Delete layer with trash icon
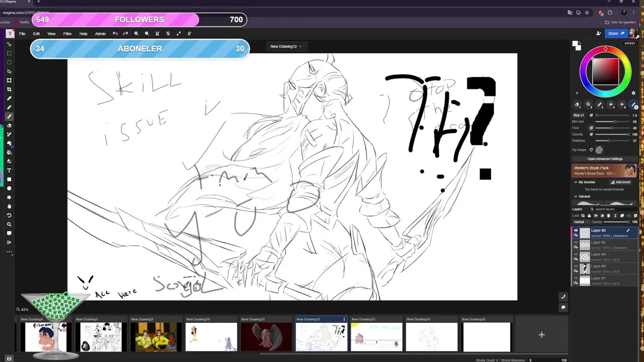The height and width of the screenshot is (362, 644). pyautogui.click(x=608, y=216)
